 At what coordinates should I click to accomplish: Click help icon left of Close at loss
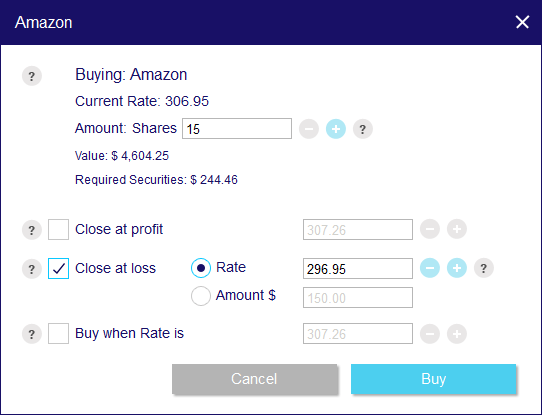point(32,268)
